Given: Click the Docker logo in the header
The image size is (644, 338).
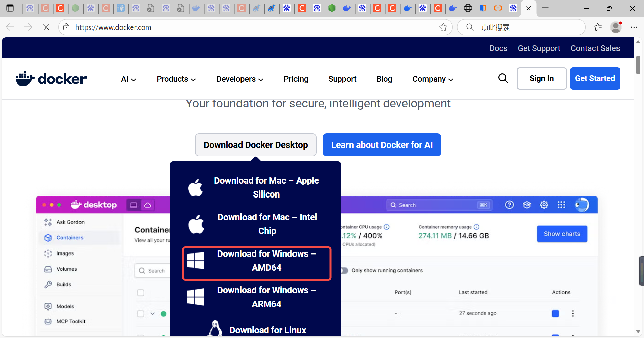Looking at the screenshot, I should click(x=51, y=79).
